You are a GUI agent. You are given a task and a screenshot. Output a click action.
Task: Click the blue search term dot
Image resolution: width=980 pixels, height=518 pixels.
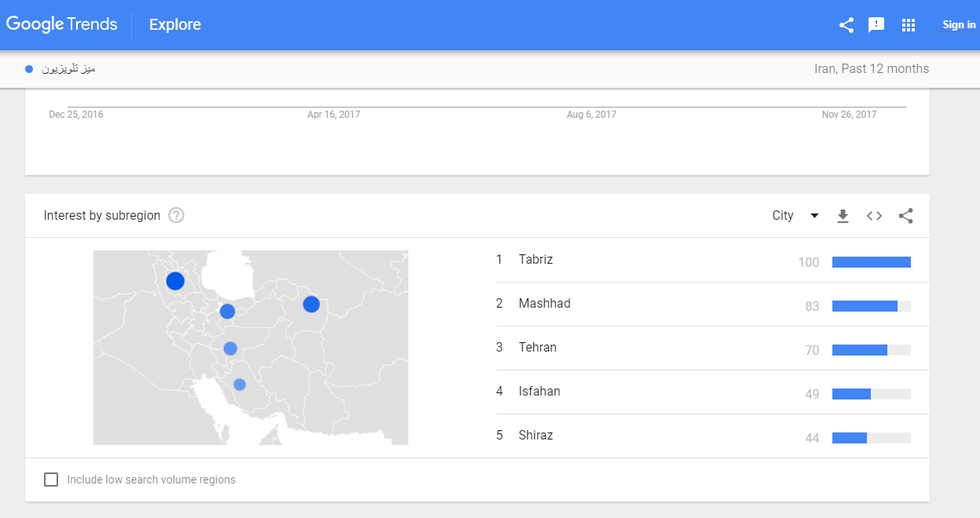pyautogui.click(x=29, y=69)
